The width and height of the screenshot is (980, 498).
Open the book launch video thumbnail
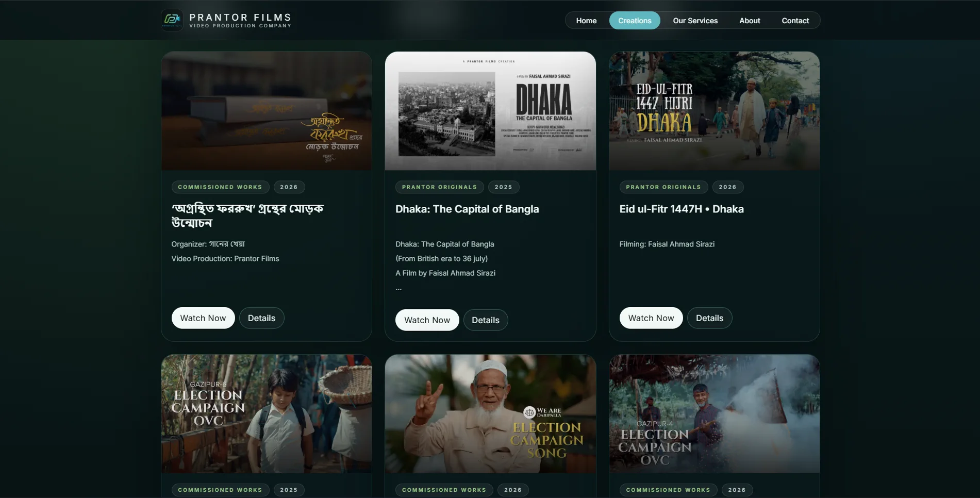click(267, 111)
